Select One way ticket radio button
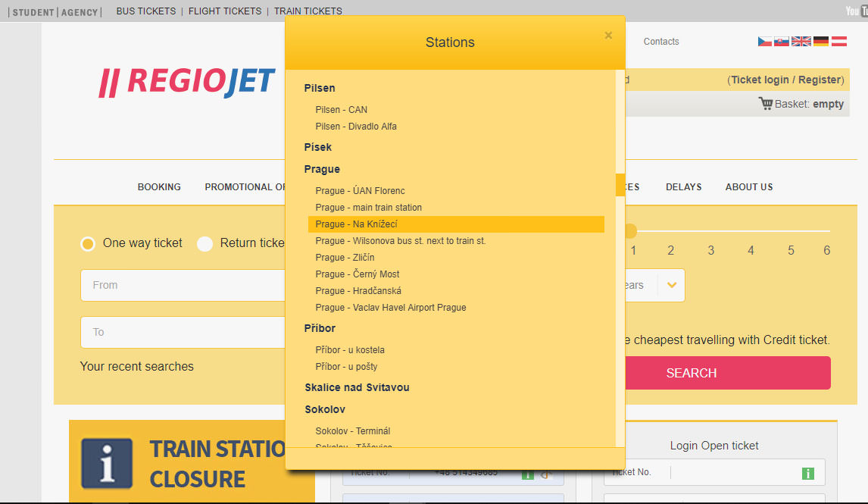Viewport: 868px width, 504px height. pyautogui.click(x=88, y=243)
